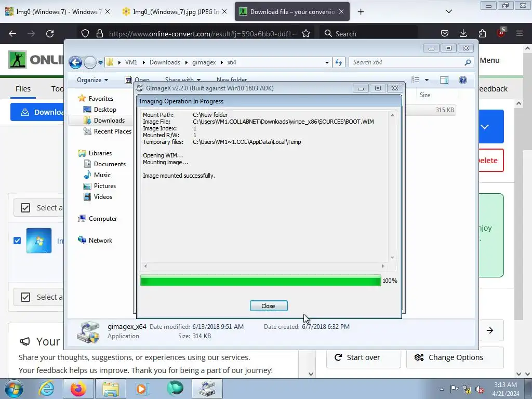Image resolution: width=532 pixels, height=399 pixels.
Task: Close the Img0_(Windows_7).jpg tab
Action: point(224,12)
